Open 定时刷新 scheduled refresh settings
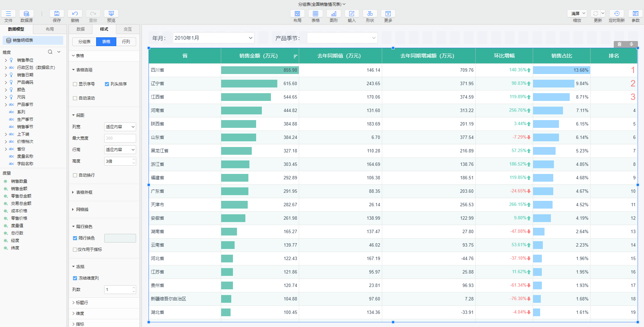Image resolution: width=644 pixels, height=327 pixels. (x=617, y=13)
